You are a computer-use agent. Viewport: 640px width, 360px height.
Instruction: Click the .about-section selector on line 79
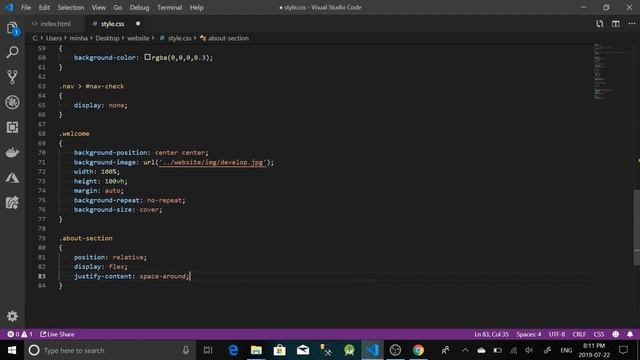coord(86,238)
